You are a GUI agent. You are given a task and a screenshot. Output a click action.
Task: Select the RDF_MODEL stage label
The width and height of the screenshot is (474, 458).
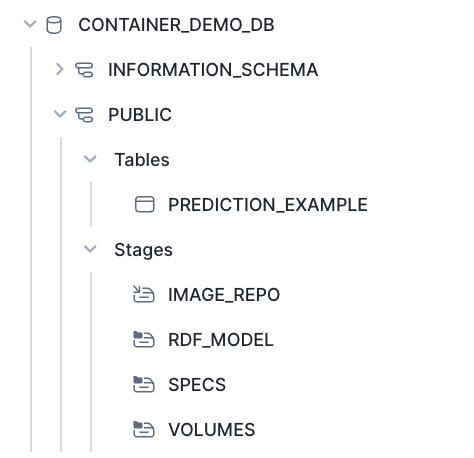(x=221, y=340)
